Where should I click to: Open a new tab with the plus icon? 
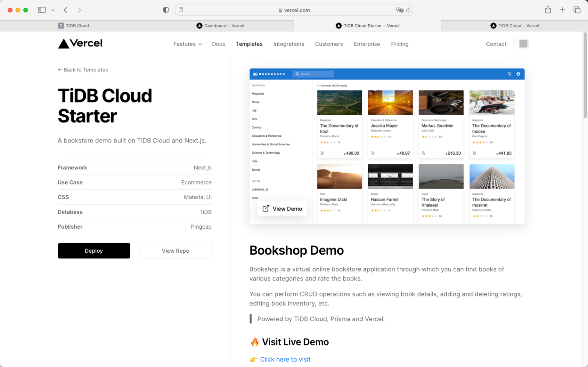pos(562,9)
